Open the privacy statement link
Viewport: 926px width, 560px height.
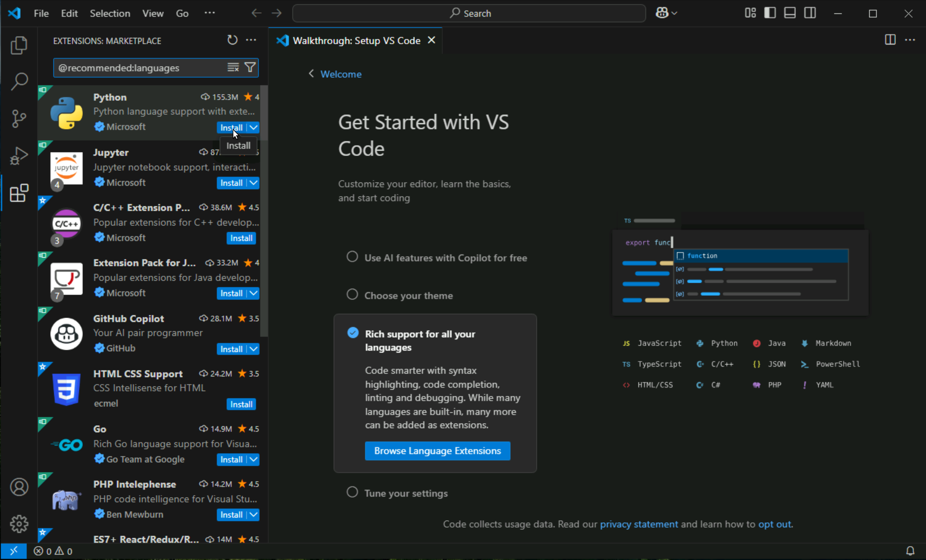639,524
